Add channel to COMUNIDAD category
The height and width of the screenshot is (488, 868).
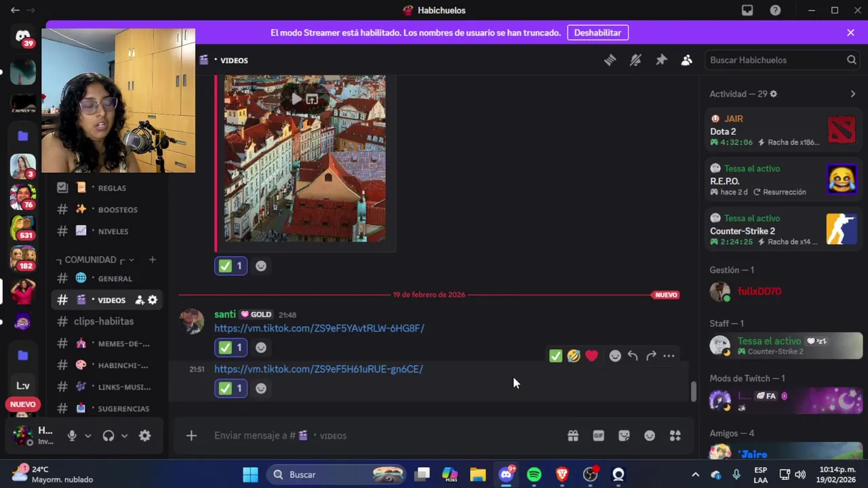tap(153, 260)
